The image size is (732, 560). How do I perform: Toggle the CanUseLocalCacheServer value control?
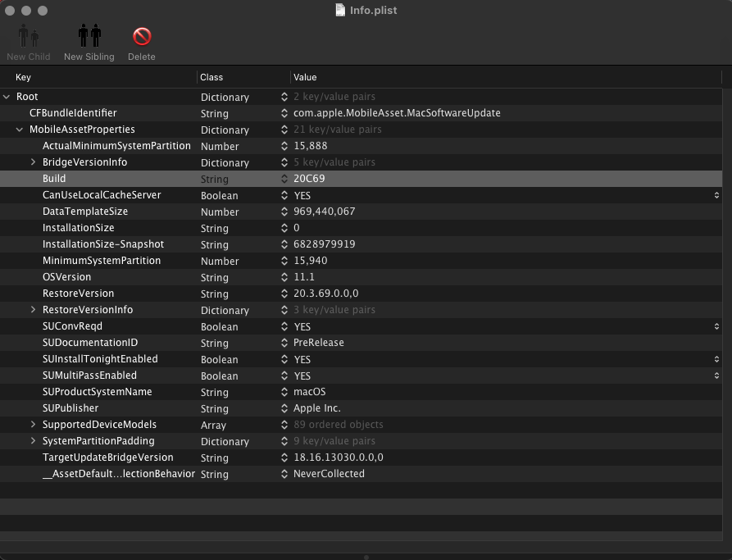pos(717,195)
